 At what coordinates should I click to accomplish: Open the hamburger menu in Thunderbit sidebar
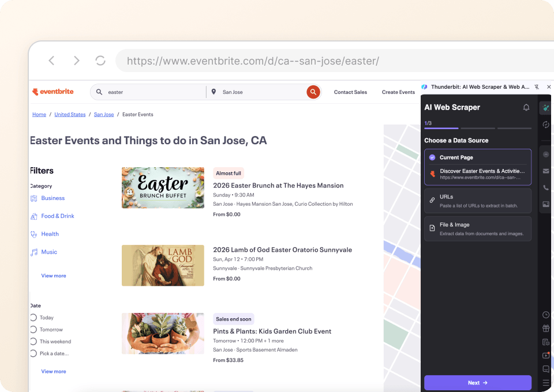click(x=546, y=383)
